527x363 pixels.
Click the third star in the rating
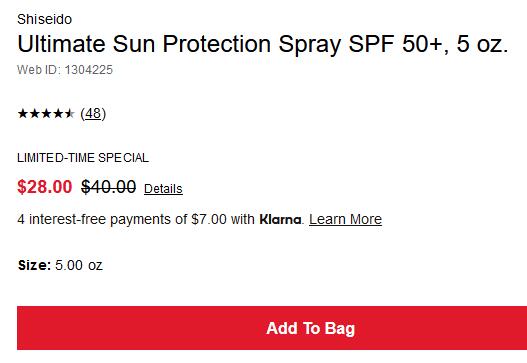(x=46, y=114)
